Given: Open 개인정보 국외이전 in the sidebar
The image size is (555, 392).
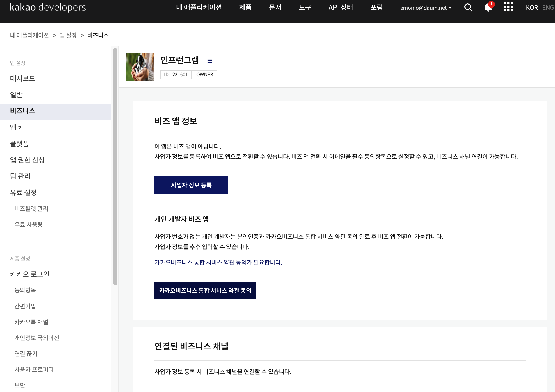Looking at the screenshot, I should click(x=37, y=338).
